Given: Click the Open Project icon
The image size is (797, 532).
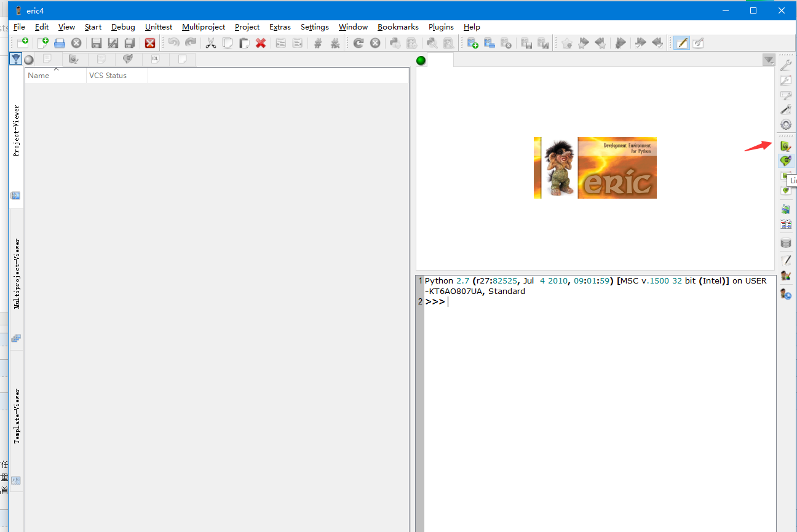Looking at the screenshot, I should [490, 43].
